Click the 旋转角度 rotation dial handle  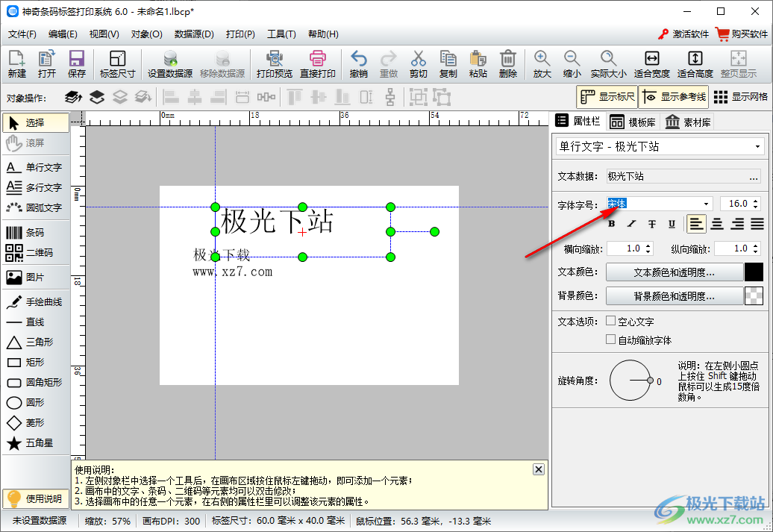tap(650, 381)
